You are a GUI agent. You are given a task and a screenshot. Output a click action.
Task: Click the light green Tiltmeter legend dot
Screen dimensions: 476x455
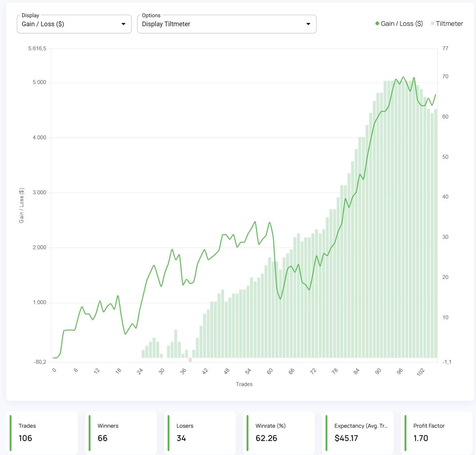point(433,24)
